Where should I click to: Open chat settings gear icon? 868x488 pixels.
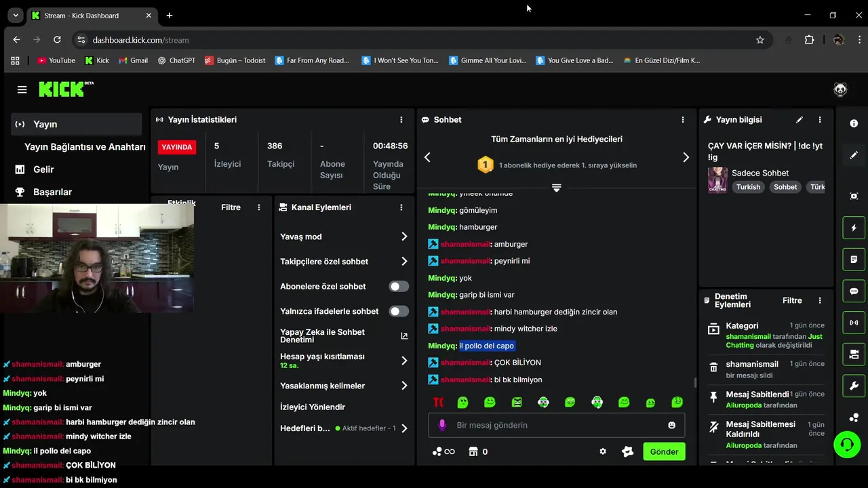point(603,451)
